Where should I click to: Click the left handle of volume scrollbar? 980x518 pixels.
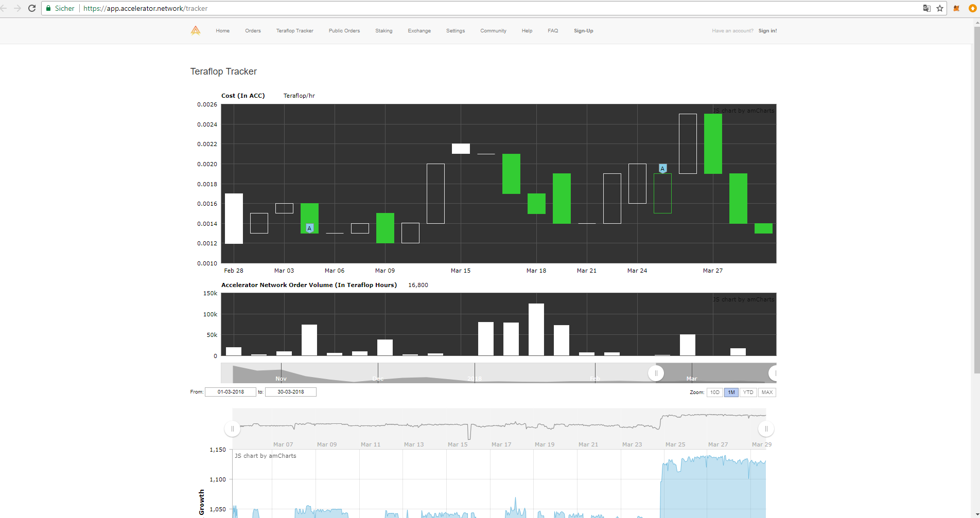pos(656,373)
